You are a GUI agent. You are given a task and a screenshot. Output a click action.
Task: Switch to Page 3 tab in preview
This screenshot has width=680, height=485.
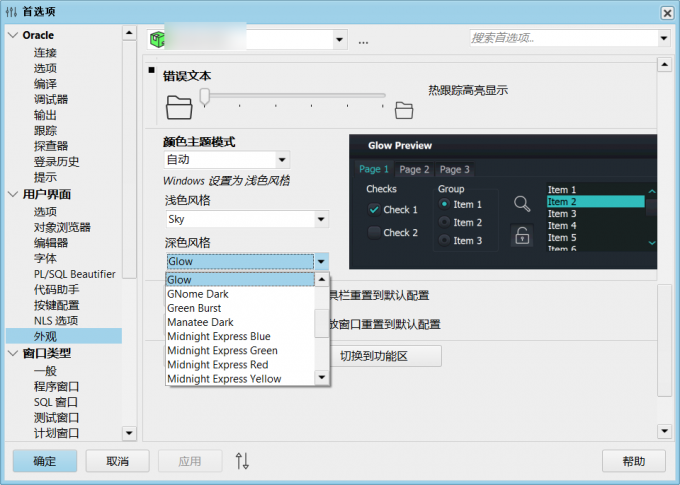[454, 169]
